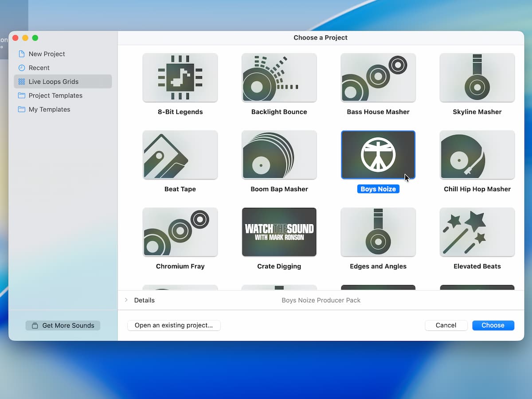The height and width of the screenshot is (399, 532).
Task: Click the Chromium Fray label
Action: [x=180, y=266]
